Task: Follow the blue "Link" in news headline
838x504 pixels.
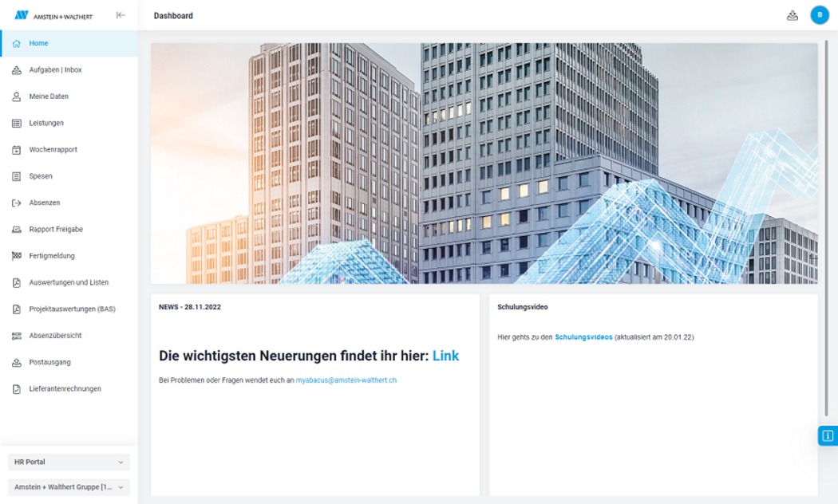Action: 445,356
